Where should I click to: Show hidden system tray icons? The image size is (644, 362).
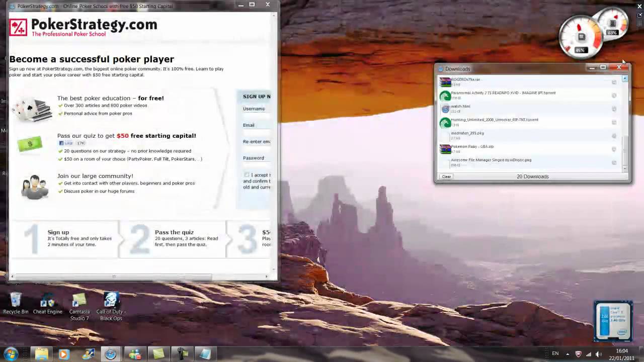[x=568, y=354]
